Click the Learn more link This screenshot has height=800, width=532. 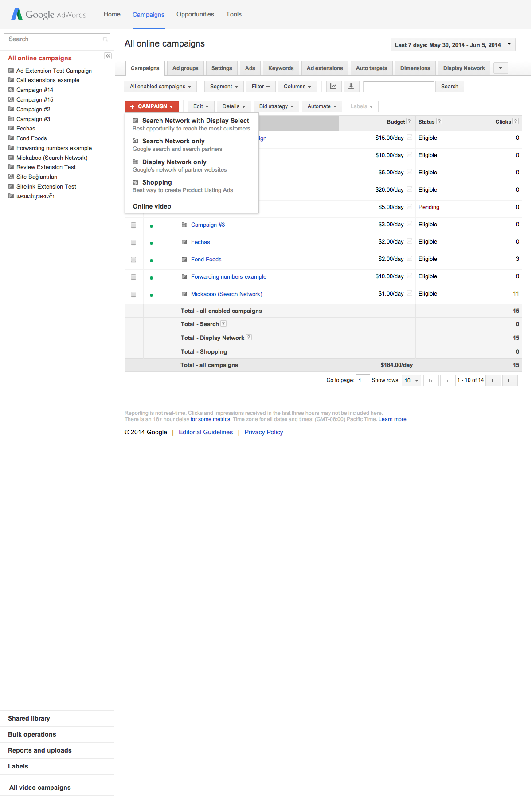[x=392, y=419]
